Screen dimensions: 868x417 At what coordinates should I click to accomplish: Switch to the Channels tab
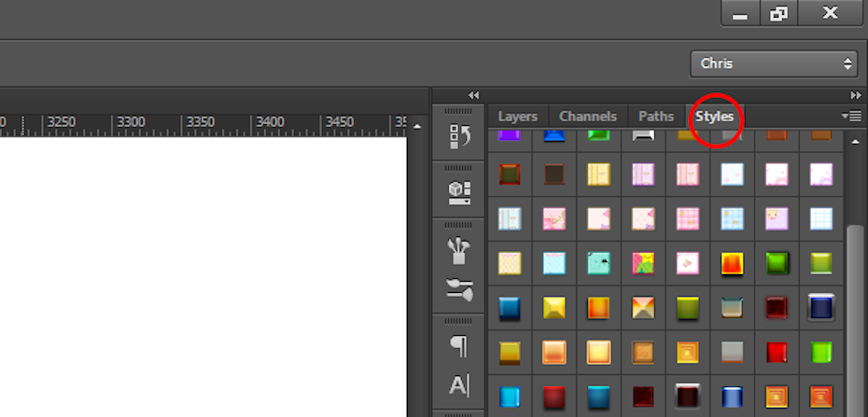click(x=588, y=117)
